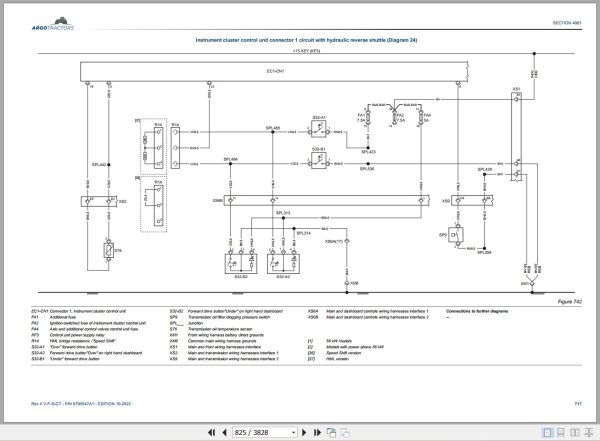Click the SPL485 junction label
Image resolution: width=600 pixels, height=441 pixels.
pos(273,128)
